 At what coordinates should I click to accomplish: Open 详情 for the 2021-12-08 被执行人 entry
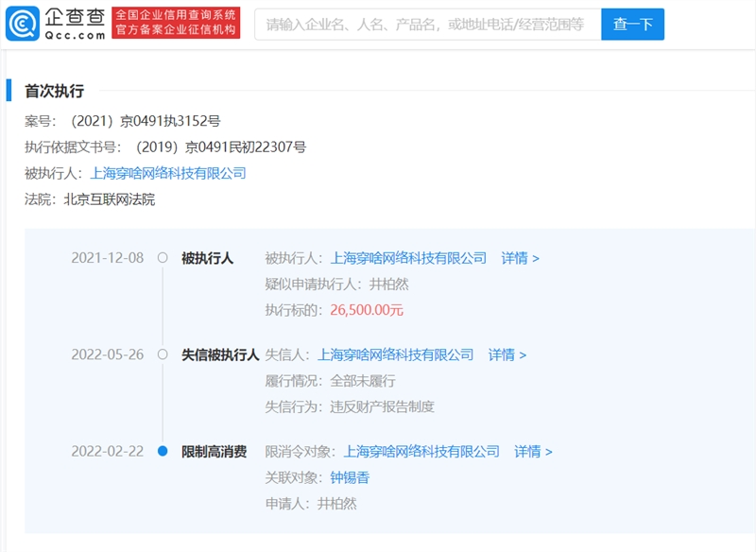click(521, 258)
